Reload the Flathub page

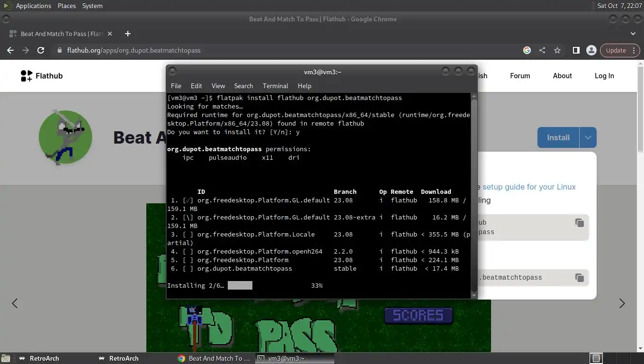click(x=41, y=50)
